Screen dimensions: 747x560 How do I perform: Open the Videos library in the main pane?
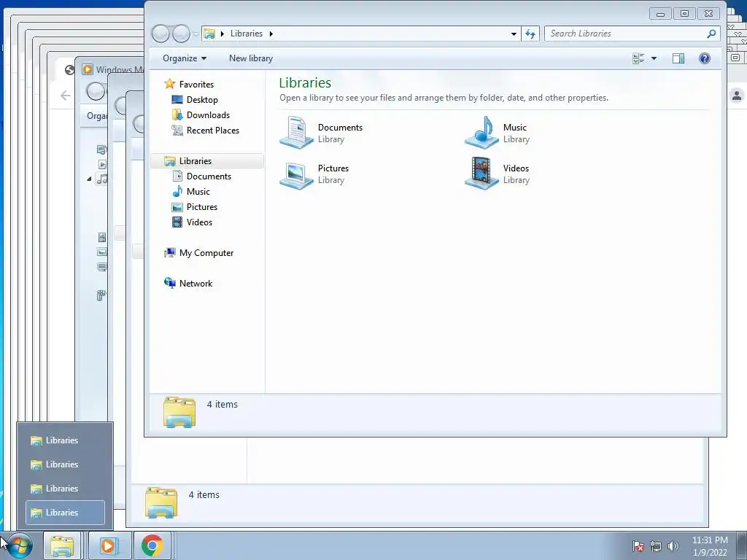tap(498, 174)
